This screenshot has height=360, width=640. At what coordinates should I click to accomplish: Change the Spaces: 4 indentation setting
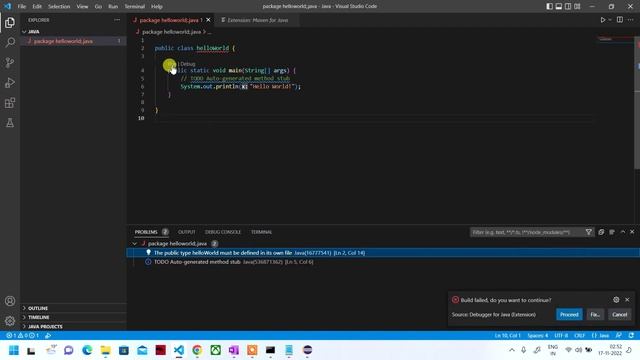pyautogui.click(x=538, y=336)
